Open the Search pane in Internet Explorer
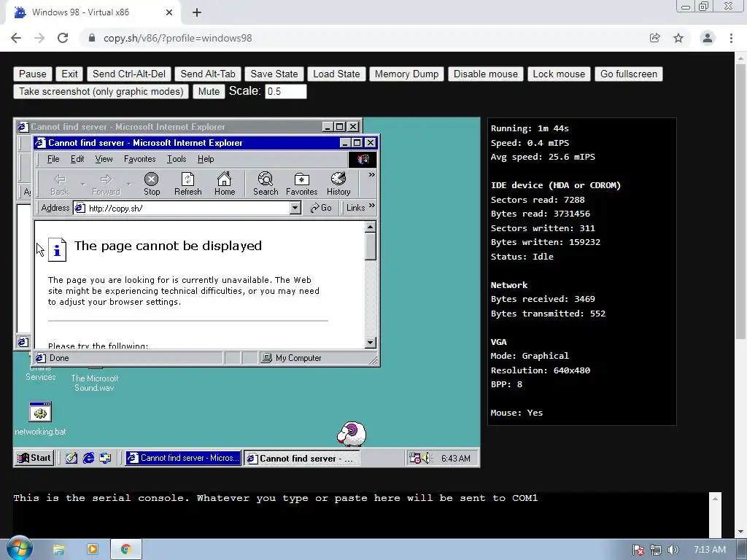The image size is (747, 560). [x=266, y=184]
